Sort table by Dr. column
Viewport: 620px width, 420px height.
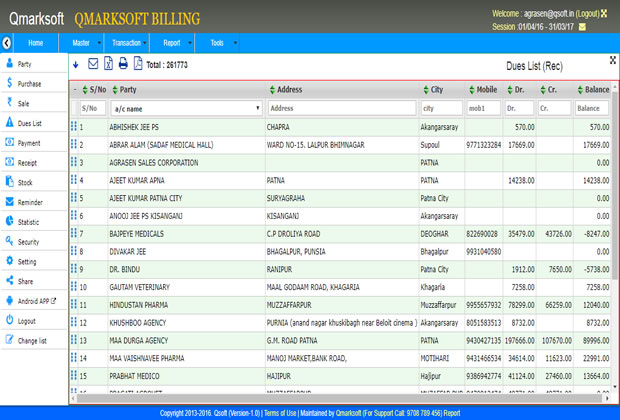tap(510, 90)
